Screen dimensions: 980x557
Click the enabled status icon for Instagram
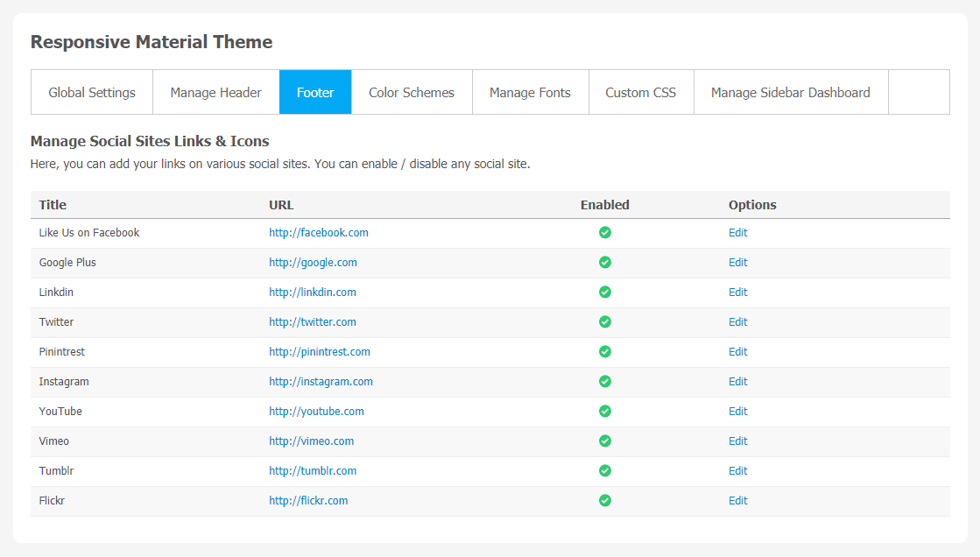click(605, 381)
